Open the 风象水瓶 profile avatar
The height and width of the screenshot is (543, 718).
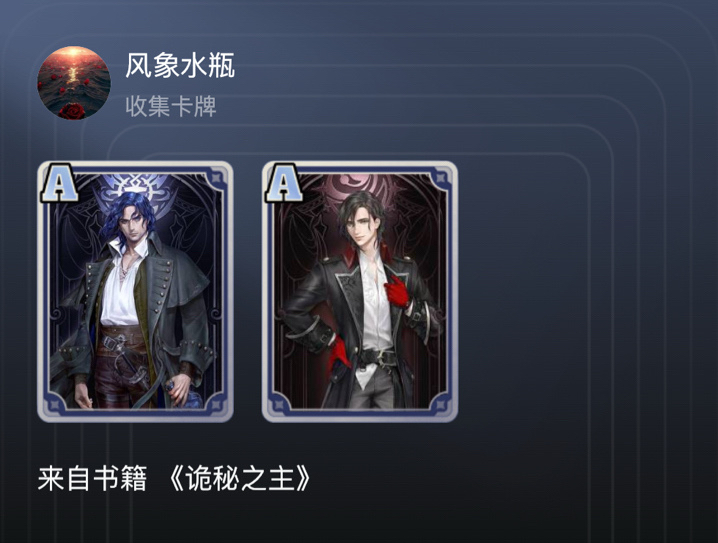pyautogui.click(x=74, y=83)
